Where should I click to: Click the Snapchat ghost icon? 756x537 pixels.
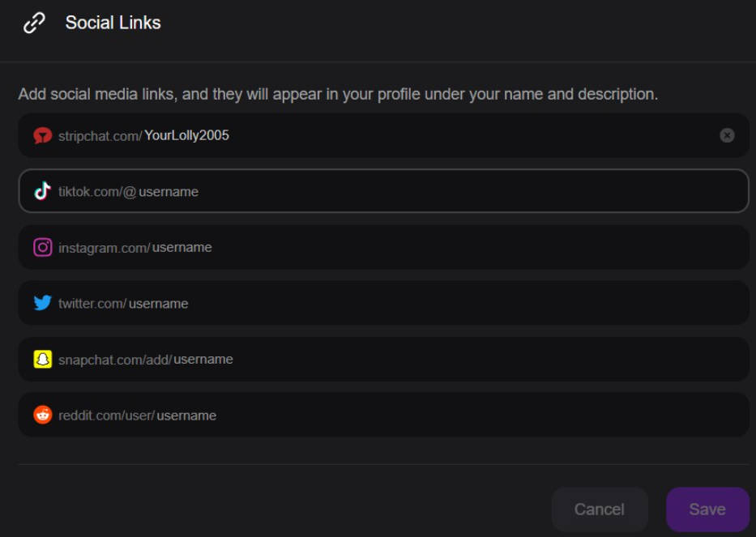(x=43, y=359)
